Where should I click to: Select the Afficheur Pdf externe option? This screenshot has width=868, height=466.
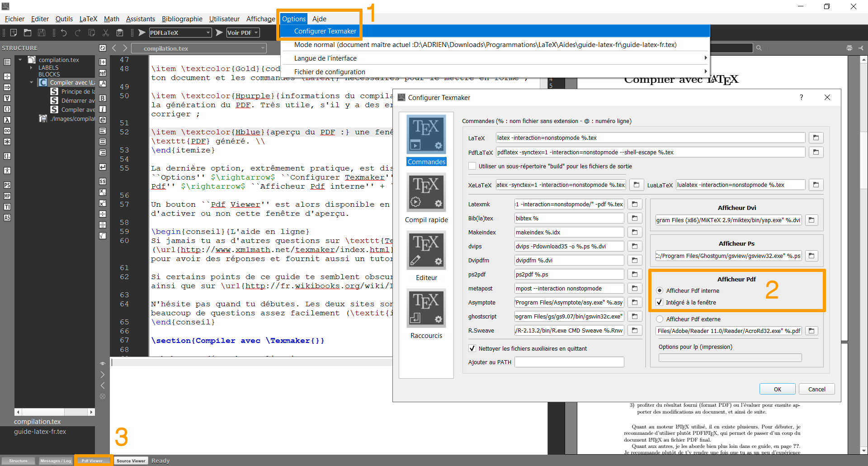(660, 319)
